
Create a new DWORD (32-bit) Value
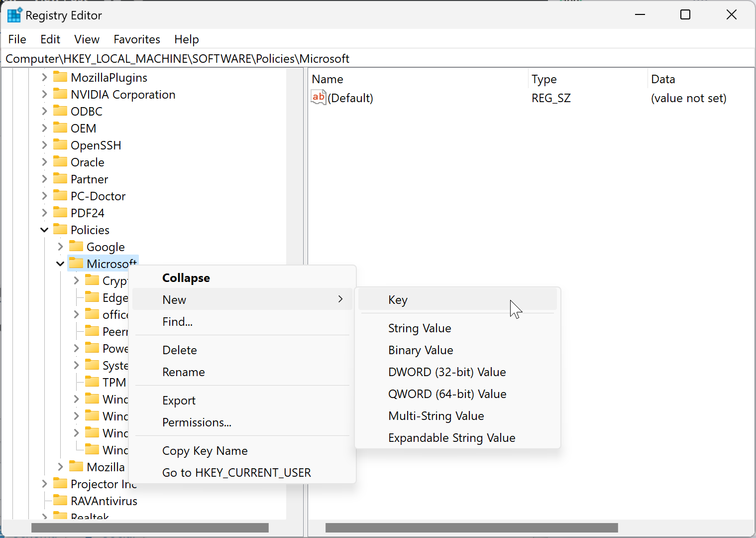pos(457,372)
